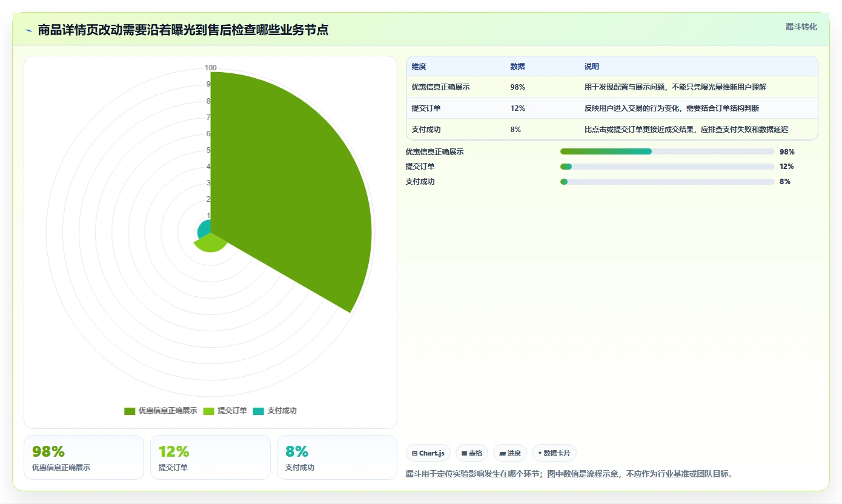Click the 12% data card
842x504 pixels.
pos(210,457)
